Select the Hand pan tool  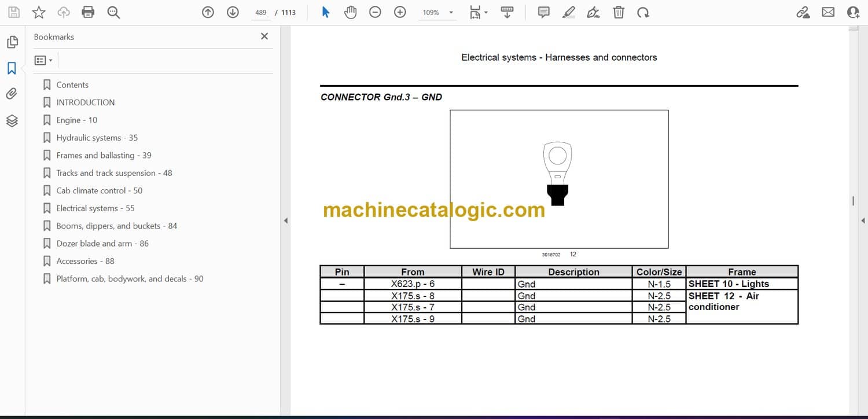pos(350,12)
